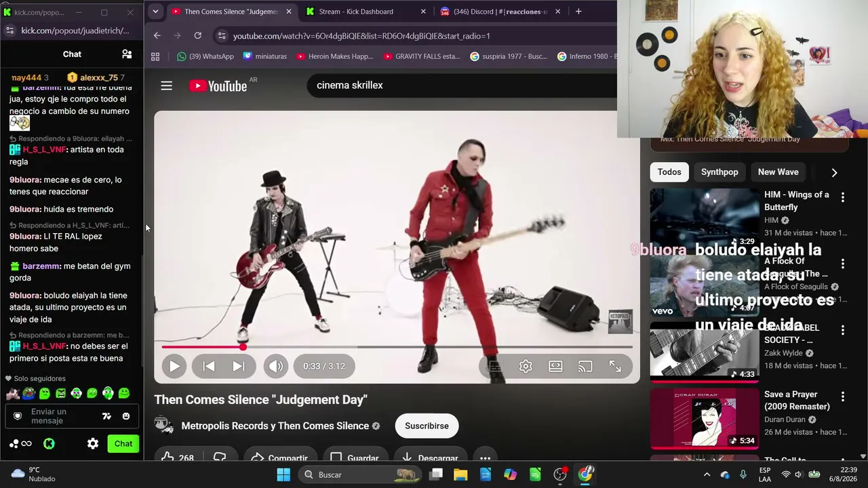The height and width of the screenshot is (488, 868).
Task: Open the tab search dropdown arrow
Action: 155,12
